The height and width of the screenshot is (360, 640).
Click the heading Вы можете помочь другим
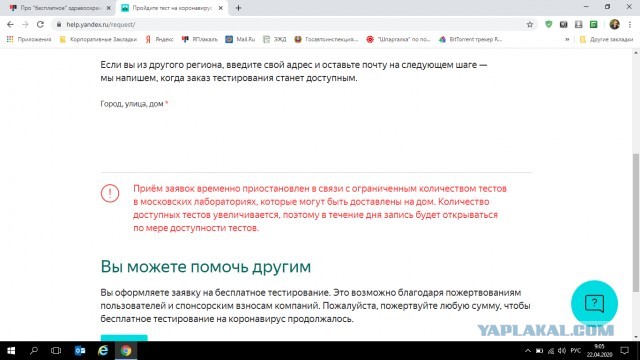(206, 267)
